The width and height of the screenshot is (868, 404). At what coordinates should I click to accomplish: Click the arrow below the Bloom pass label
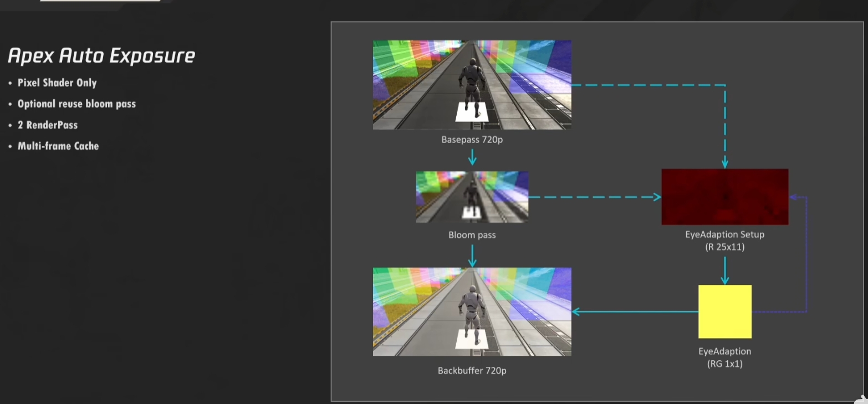pyautogui.click(x=472, y=255)
